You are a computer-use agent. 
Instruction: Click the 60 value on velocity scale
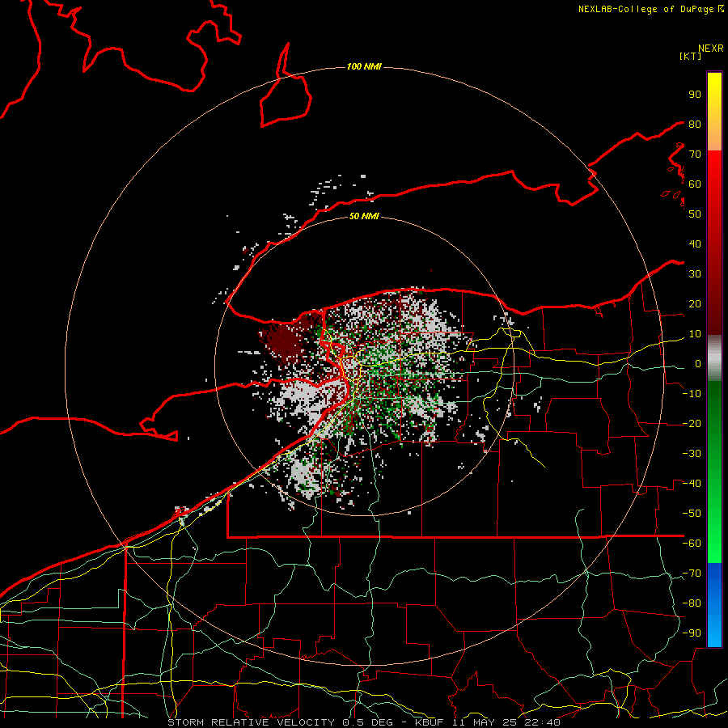[695, 184]
